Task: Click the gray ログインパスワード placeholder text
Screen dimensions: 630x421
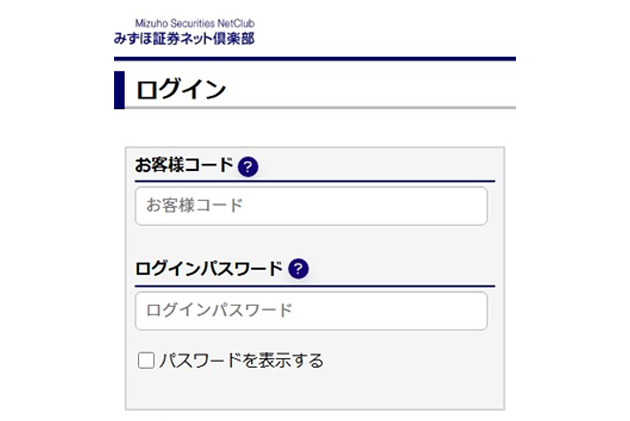Action: coord(219,311)
